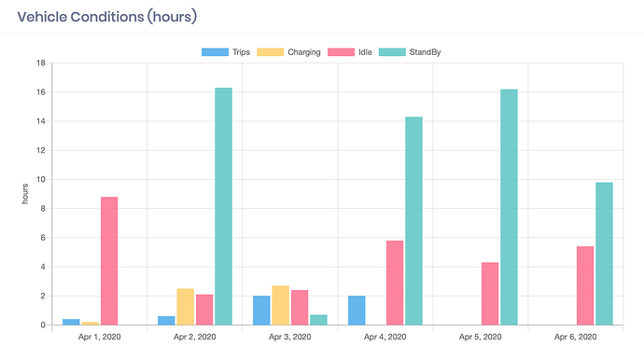Click the 14 y-axis tick label
The image size is (644, 360).
[41, 121]
